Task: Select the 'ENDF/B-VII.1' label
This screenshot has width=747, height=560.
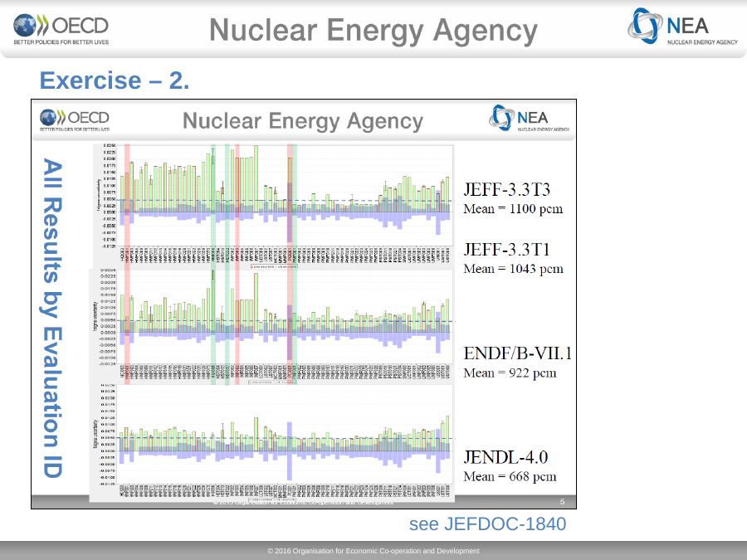Action: coord(517,353)
